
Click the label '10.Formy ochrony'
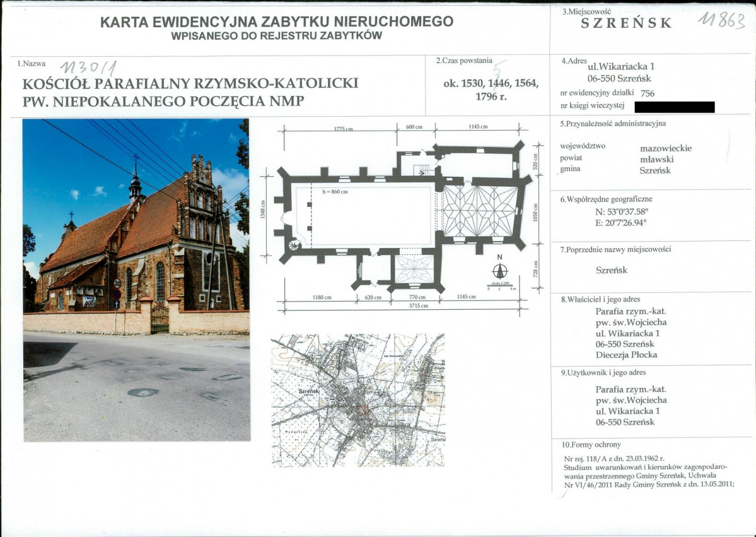click(x=591, y=445)
